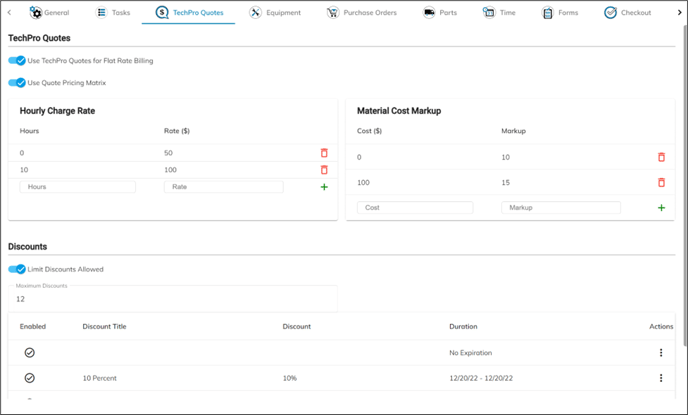Open actions menu for No Expiration discount

coord(661,353)
